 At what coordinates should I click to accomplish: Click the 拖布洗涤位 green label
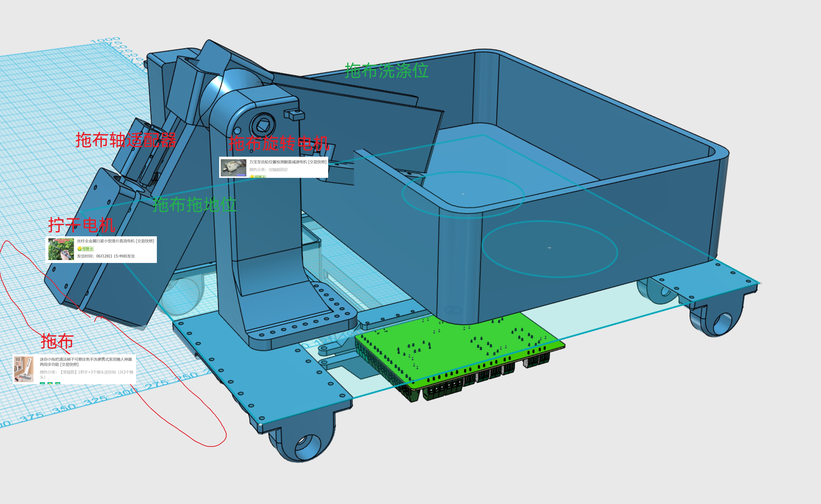(386, 71)
